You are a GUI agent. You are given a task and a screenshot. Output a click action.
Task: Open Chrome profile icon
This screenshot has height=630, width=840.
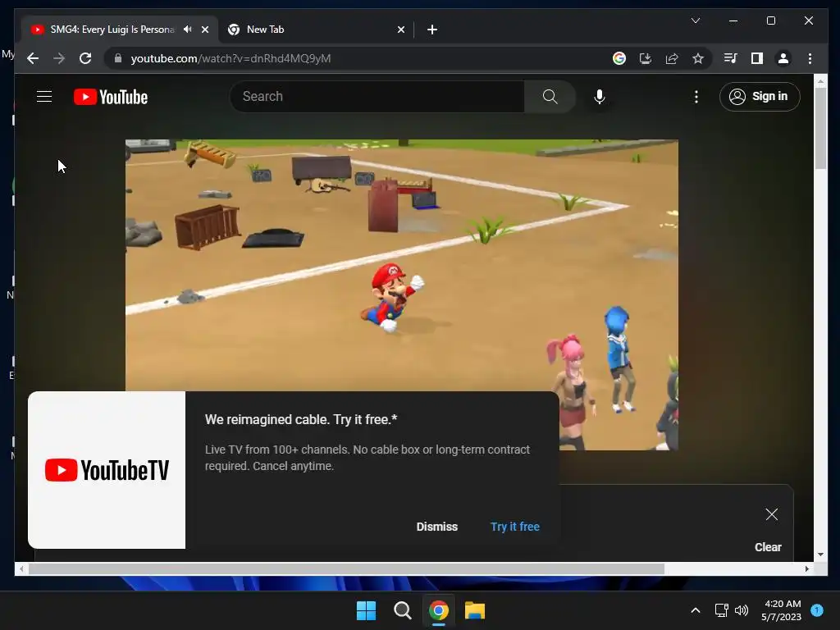pos(783,58)
